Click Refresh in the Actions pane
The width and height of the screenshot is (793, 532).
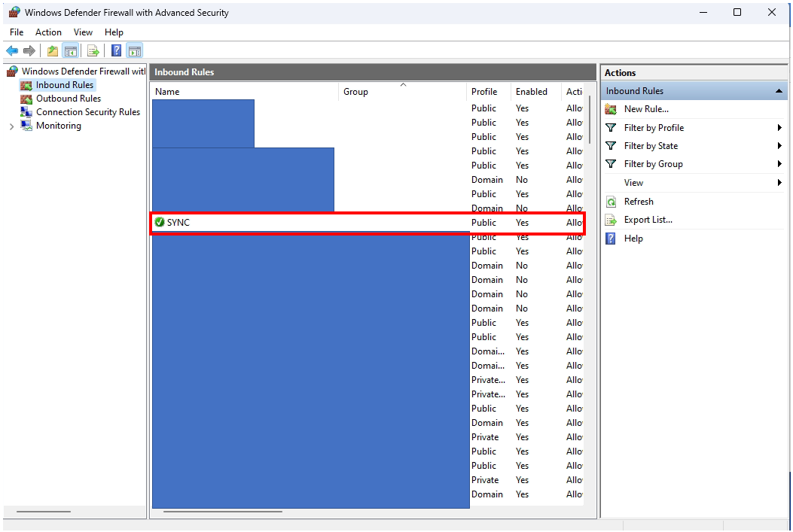click(x=639, y=202)
